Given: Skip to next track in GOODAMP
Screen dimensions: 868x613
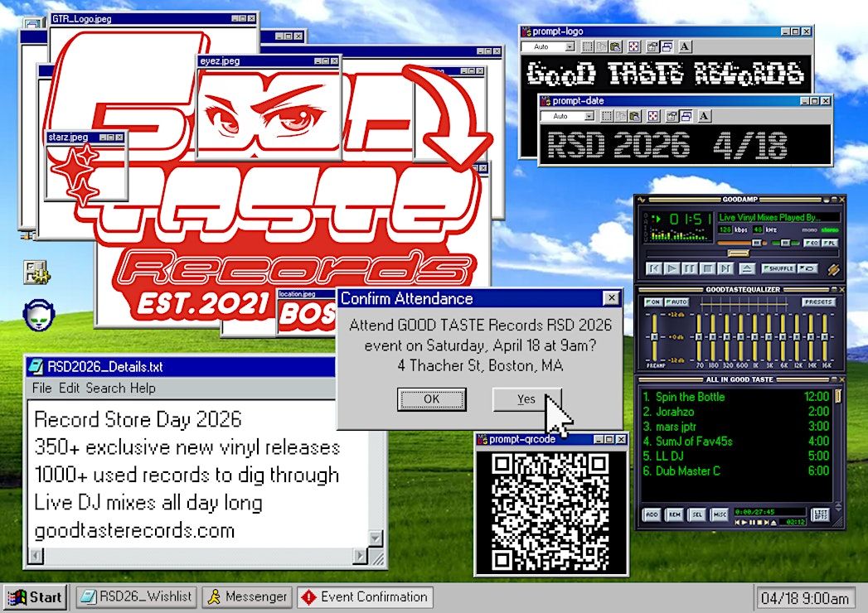Looking at the screenshot, I should (726, 268).
